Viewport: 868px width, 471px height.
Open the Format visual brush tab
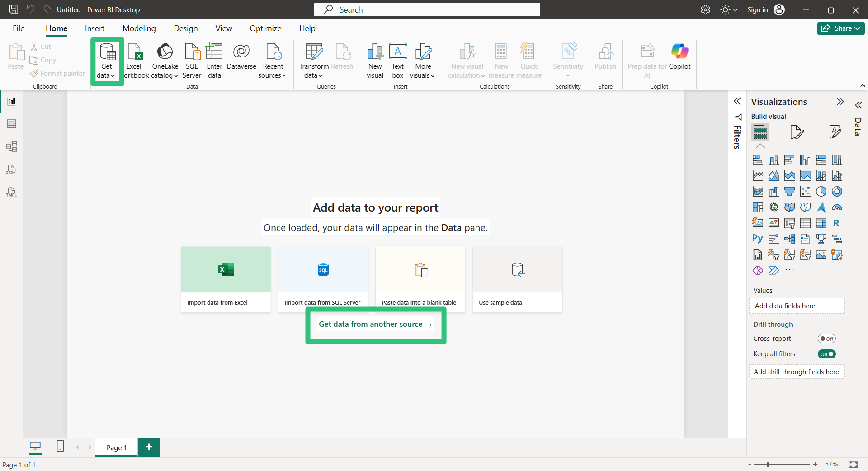tap(797, 132)
